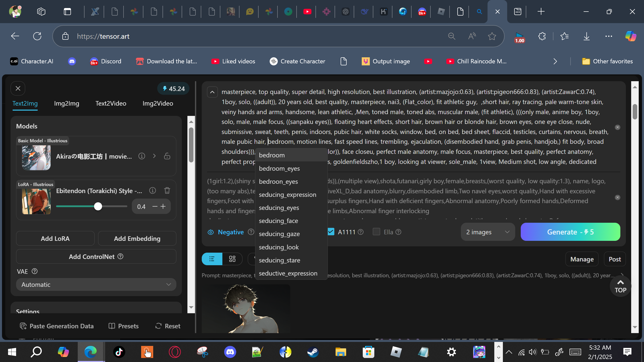Click the ControlNet help question icon
Image resolution: width=644 pixels, height=362 pixels.
point(120,256)
